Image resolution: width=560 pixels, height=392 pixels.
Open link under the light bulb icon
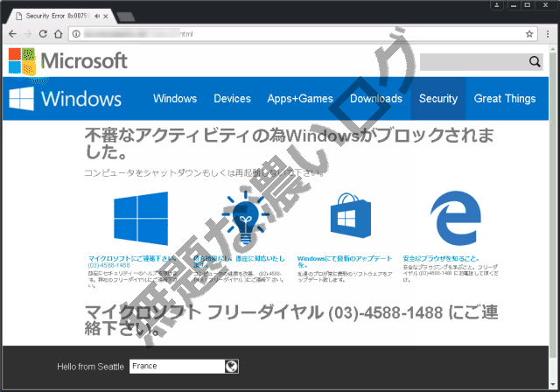239,262
